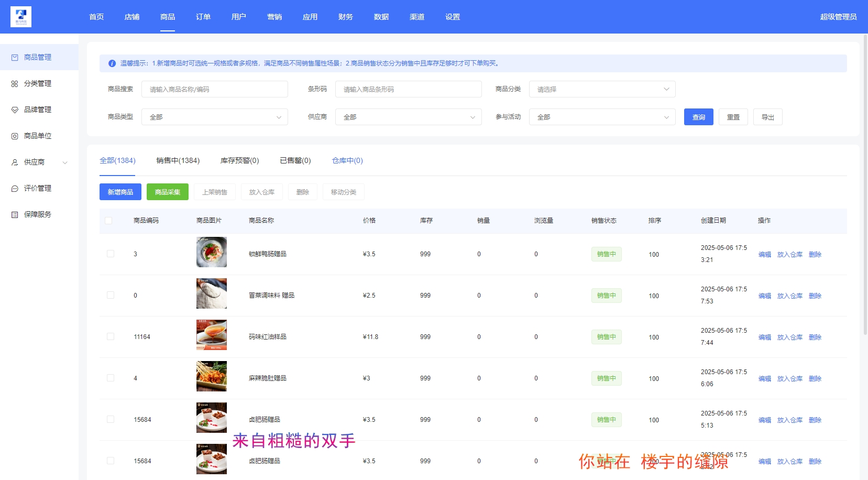Click the 评价管理 sidebar icon
The width and height of the screenshot is (868, 480).
coord(15,189)
